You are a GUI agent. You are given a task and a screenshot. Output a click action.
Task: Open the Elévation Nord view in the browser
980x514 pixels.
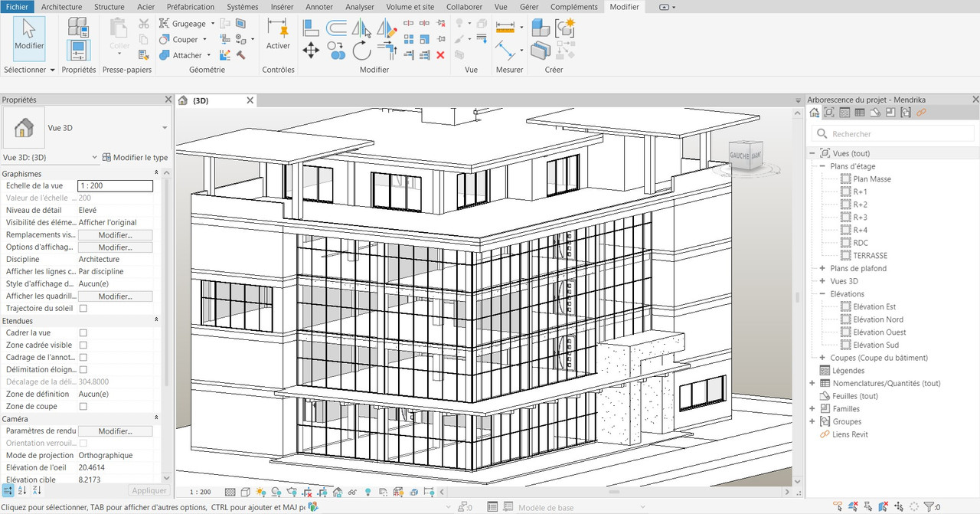coord(878,319)
